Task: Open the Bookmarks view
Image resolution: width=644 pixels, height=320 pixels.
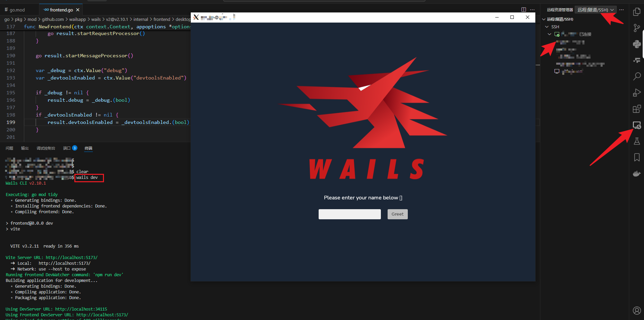Action: (x=637, y=157)
